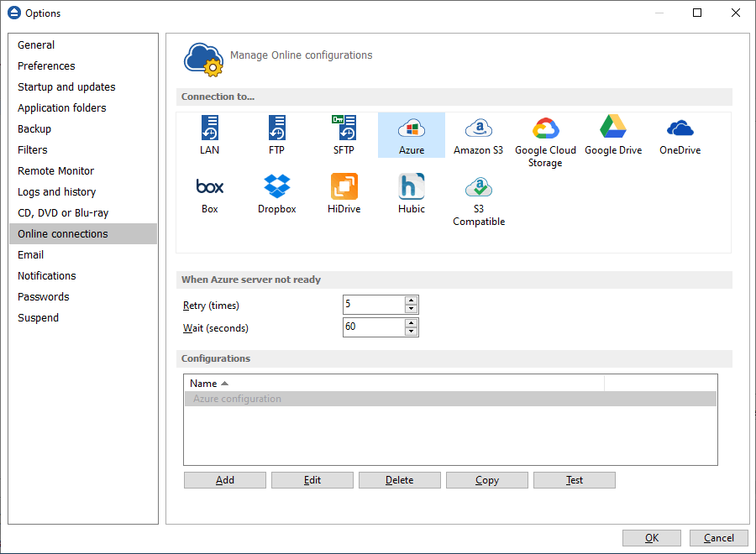756x554 pixels.
Task: Open Application folders page
Action: pyautogui.click(x=83, y=108)
